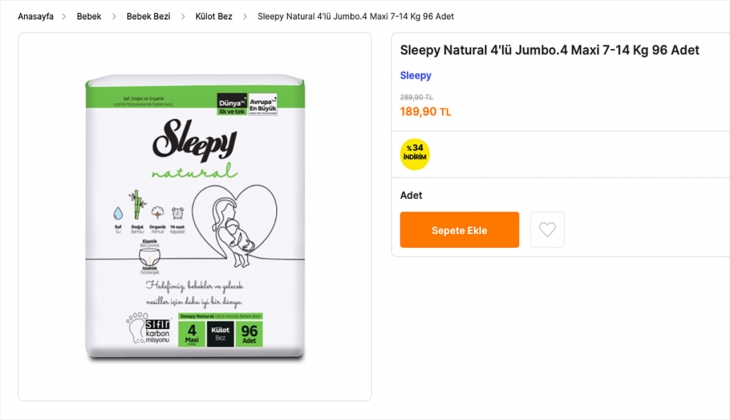730x420 pixels.
Task: Open Külot Bez breadcrumb category
Action: coord(214,17)
